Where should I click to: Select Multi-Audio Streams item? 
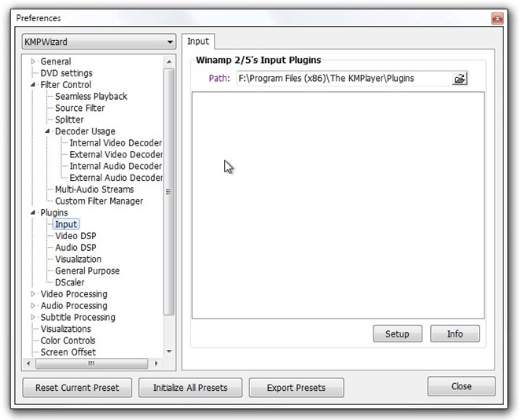coord(94,190)
